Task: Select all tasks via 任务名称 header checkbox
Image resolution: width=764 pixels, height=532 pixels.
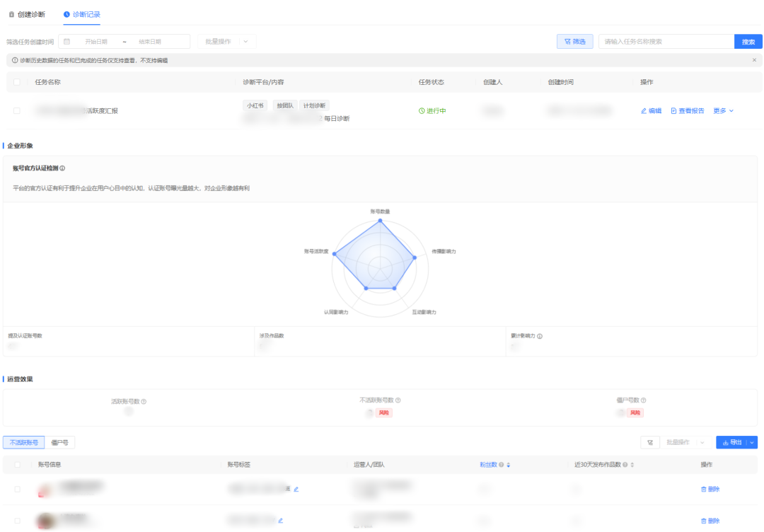Action: tap(17, 82)
